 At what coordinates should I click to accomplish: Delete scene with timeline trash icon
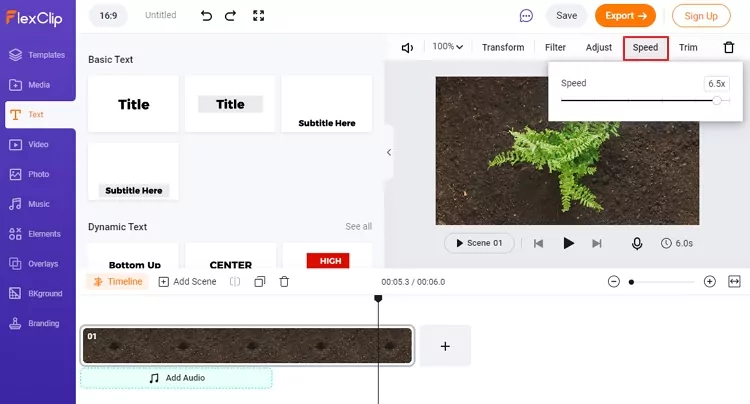pos(284,282)
